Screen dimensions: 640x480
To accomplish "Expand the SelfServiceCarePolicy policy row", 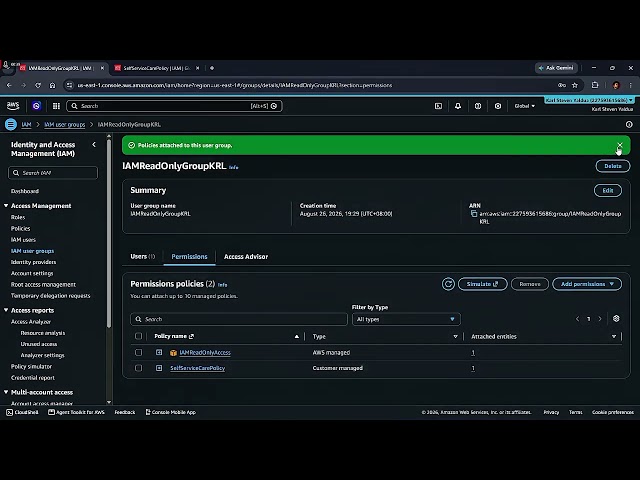I will (x=159, y=368).
